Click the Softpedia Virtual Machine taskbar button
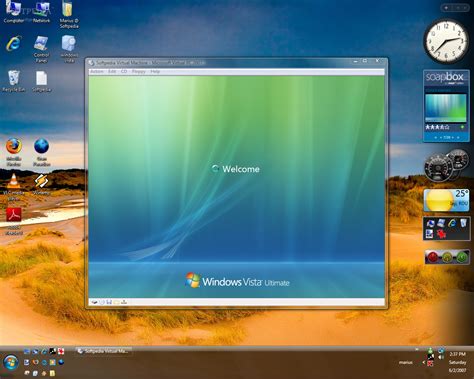The width and height of the screenshot is (474, 379). (103, 351)
